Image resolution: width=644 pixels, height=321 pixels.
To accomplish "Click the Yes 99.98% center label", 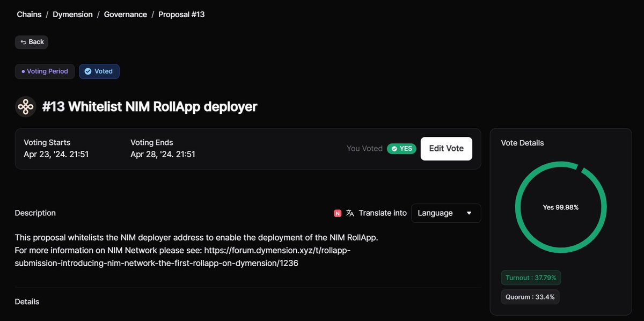I will pos(561,207).
